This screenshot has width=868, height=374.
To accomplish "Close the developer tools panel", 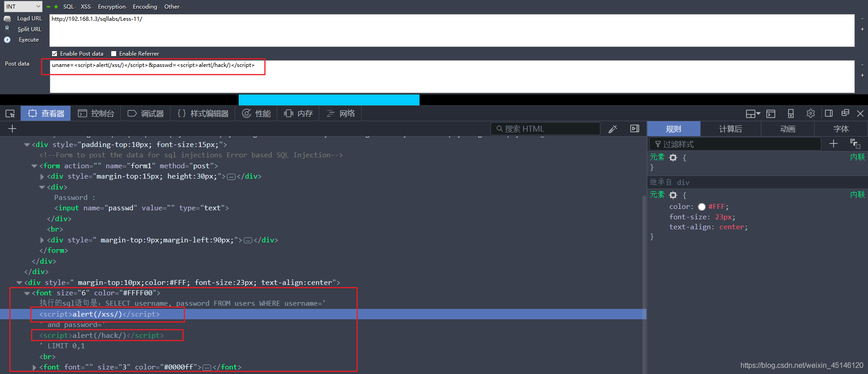I will click(860, 114).
